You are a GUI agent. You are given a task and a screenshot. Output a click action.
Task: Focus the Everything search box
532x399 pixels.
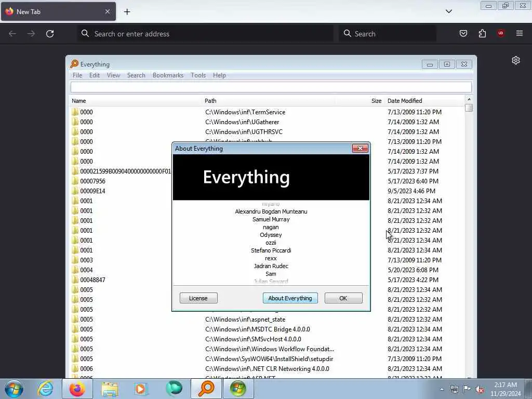coord(271,87)
